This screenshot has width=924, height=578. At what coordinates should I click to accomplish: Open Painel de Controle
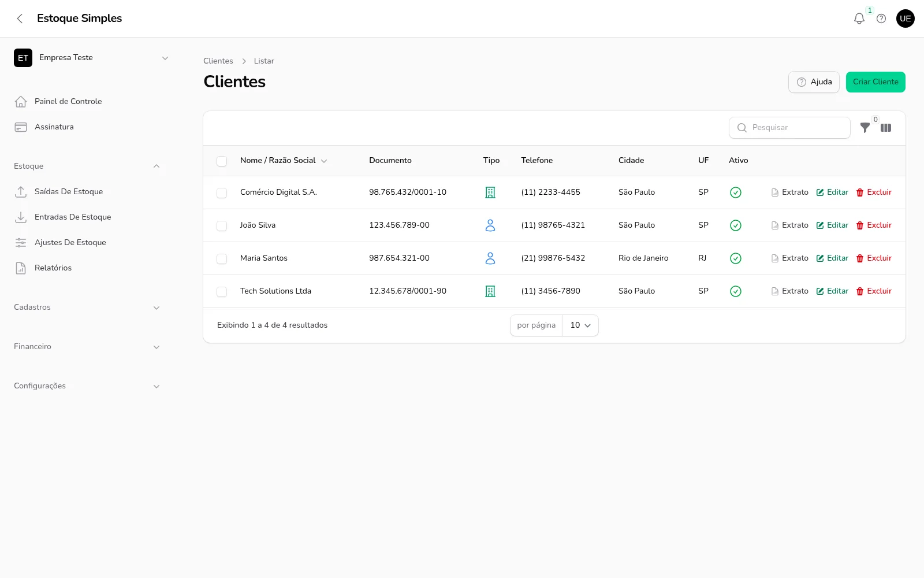[x=88, y=102]
